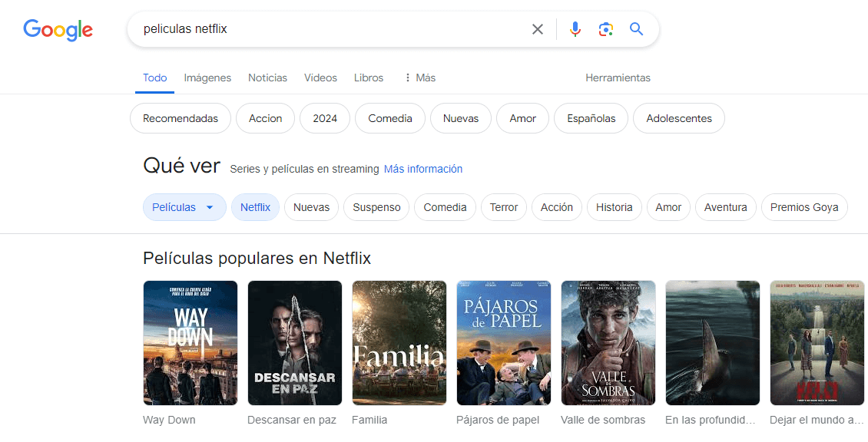
Task: Enable the Amor filter in Qué ver
Action: pyautogui.click(x=668, y=207)
